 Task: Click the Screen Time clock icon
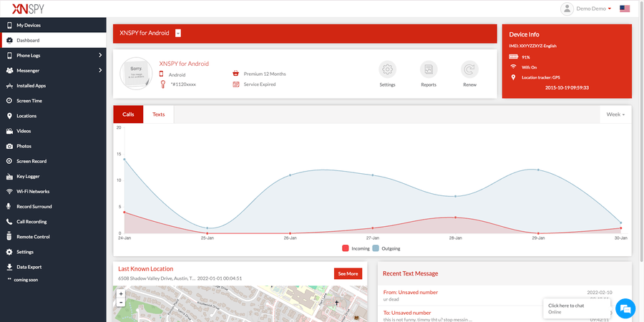pyautogui.click(x=9, y=101)
